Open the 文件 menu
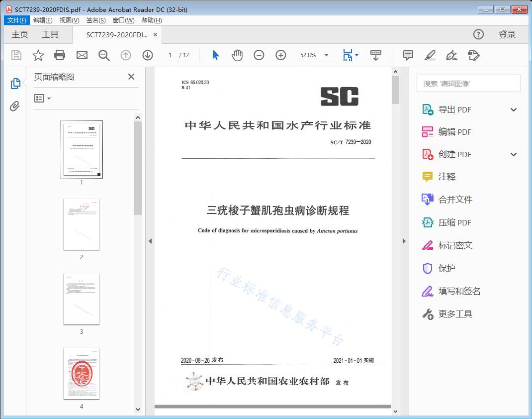532x419 pixels. pos(16,20)
